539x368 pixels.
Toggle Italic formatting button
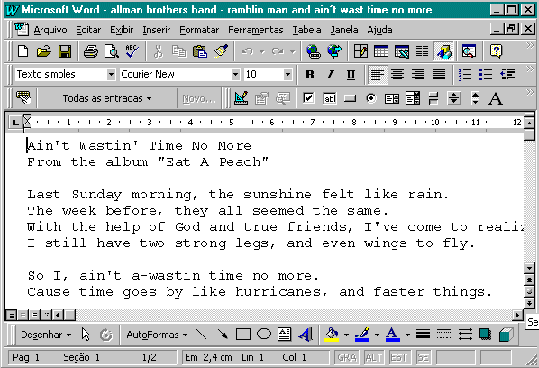click(x=330, y=74)
